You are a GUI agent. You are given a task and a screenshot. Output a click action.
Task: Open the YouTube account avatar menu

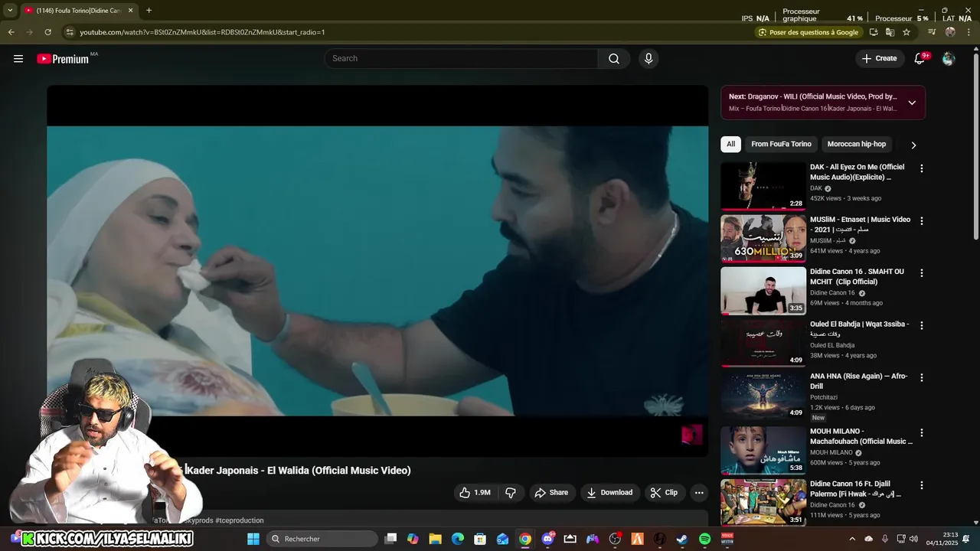949,59
